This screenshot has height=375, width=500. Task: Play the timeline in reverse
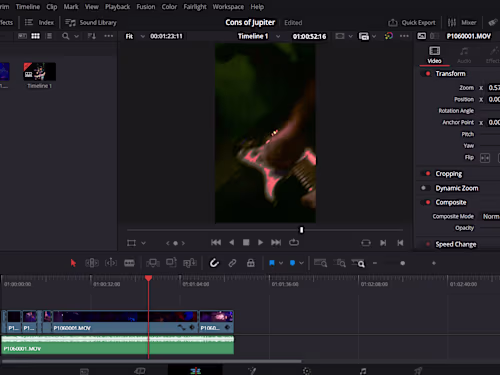pyautogui.click(x=232, y=243)
